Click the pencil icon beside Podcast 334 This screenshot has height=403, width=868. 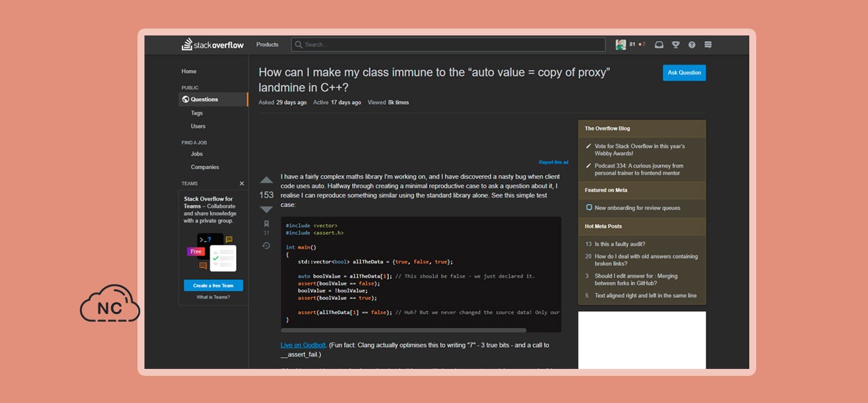(589, 166)
